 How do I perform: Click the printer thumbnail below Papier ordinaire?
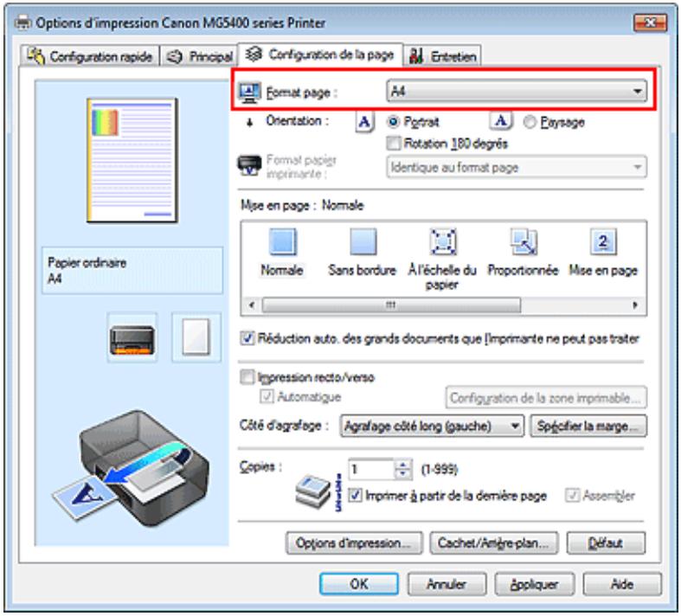(132, 338)
